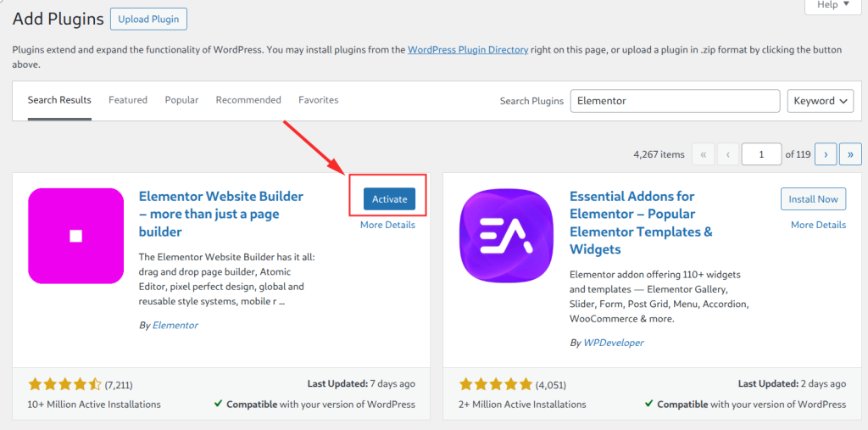Open the Popular plugins tab
The image size is (868, 430).
point(181,100)
